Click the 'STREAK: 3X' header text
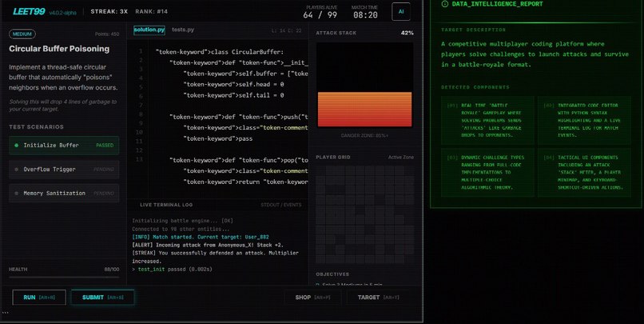Image resolution: width=644 pixels, height=324 pixels. coord(109,11)
